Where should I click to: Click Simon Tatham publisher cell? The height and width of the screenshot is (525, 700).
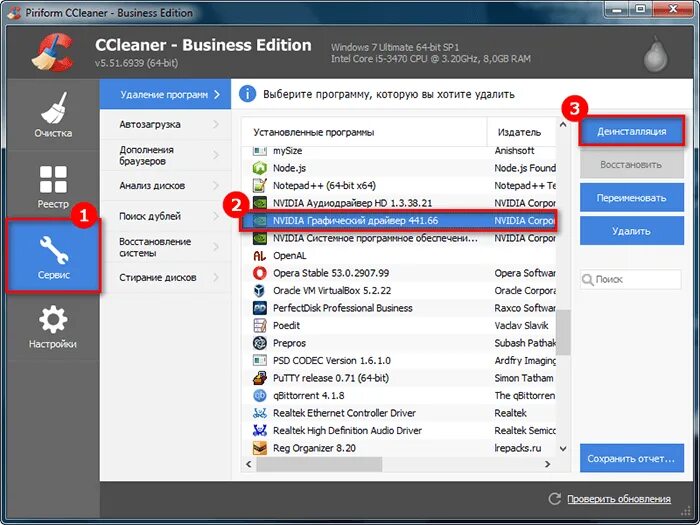[524, 378]
